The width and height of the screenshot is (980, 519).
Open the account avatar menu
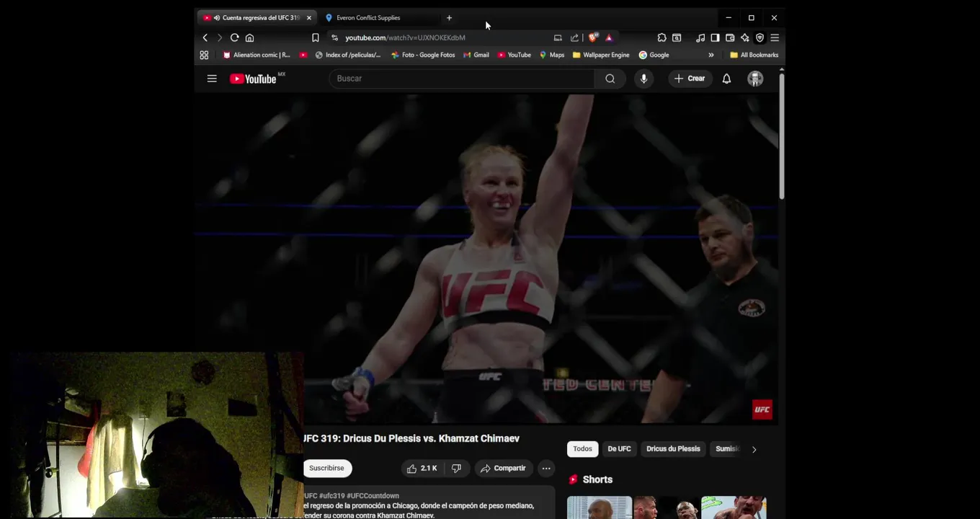click(x=755, y=79)
